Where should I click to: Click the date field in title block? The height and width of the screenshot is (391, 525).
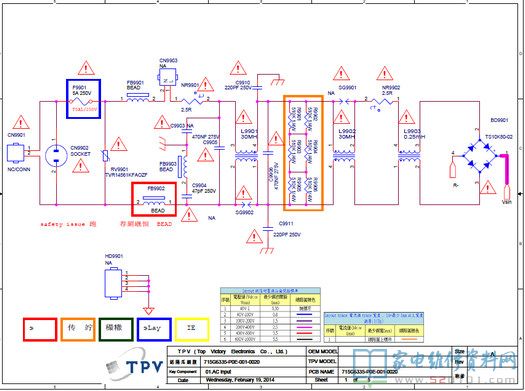coord(240,380)
